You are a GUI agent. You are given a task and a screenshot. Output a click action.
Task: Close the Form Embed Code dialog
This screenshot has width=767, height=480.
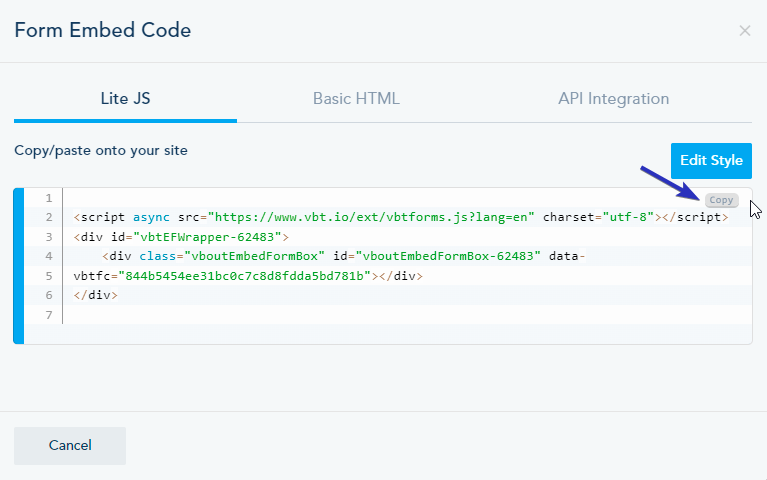pyautogui.click(x=744, y=31)
